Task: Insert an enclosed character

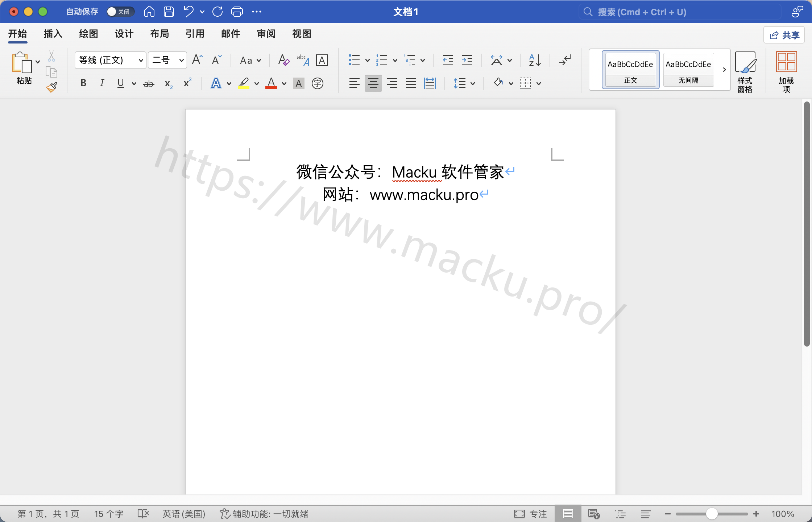Action: click(x=318, y=84)
